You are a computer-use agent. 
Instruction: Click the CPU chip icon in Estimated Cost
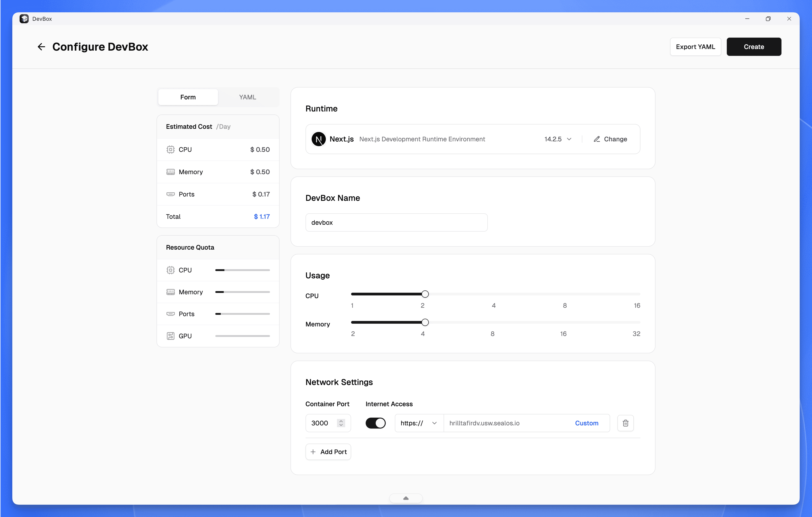[x=171, y=150]
